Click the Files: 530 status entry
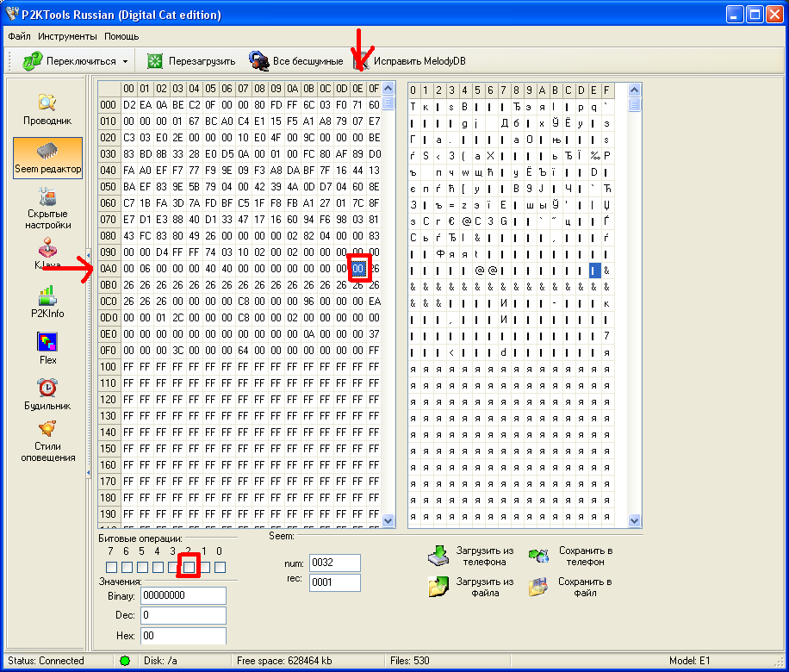Image resolution: width=789 pixels, height=672 pixels. click(x=410, y=661)
